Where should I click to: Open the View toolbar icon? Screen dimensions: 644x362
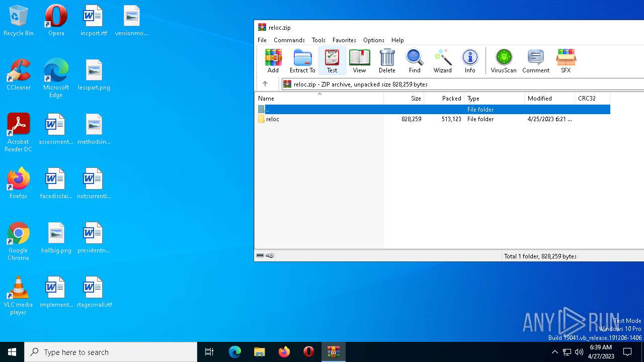pyautogui.click(x=359, y=61)
